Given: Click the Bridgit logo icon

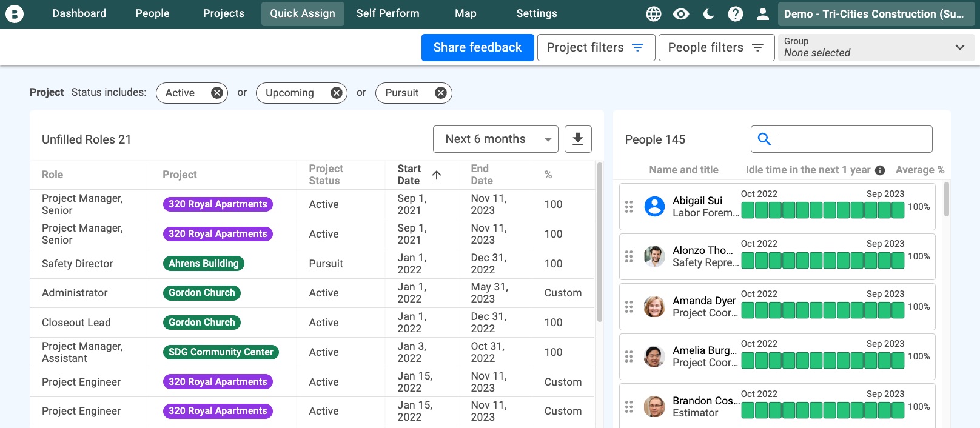Looking at the screenshot, I should click(14, 13).
